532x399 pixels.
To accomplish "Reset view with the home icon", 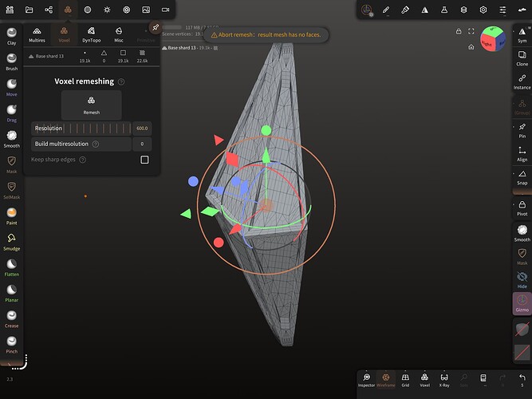I will (x=471, y=47).
